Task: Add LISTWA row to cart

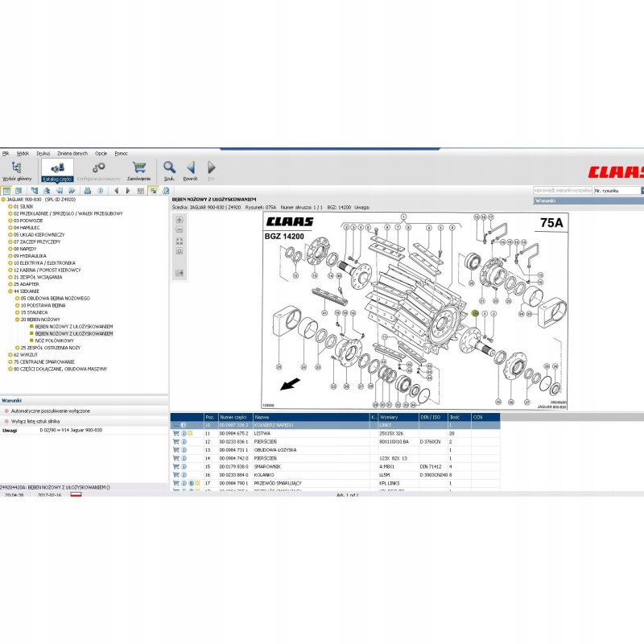Action: tap(175, 433)
